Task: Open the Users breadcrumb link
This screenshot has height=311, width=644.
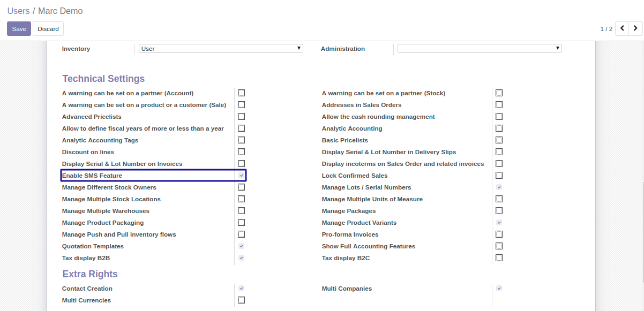Action: click(x=18, y=11)
